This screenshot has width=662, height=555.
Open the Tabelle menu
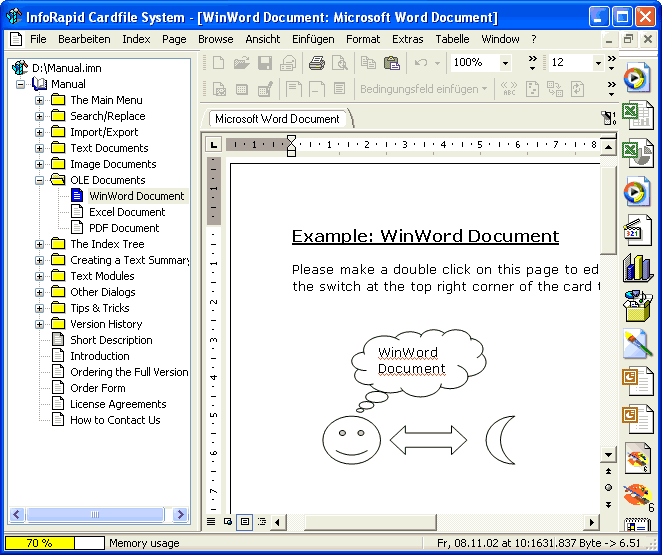coord(452,39)
